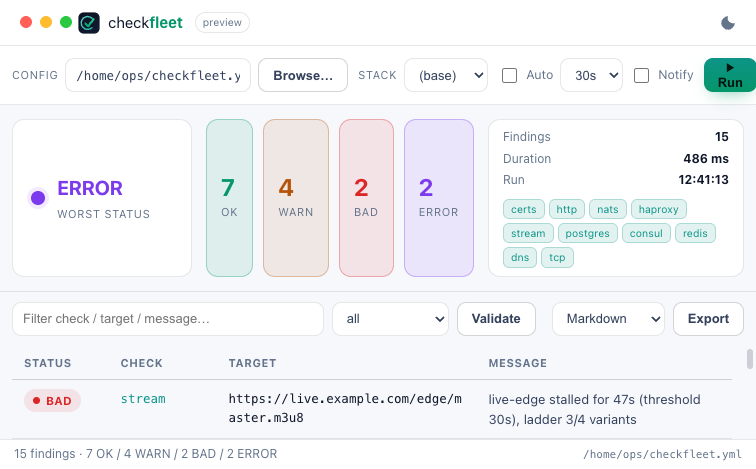This screenshot has height=469, width=756.
Task: Select the 7 OK status card
Action: [230, 198]
